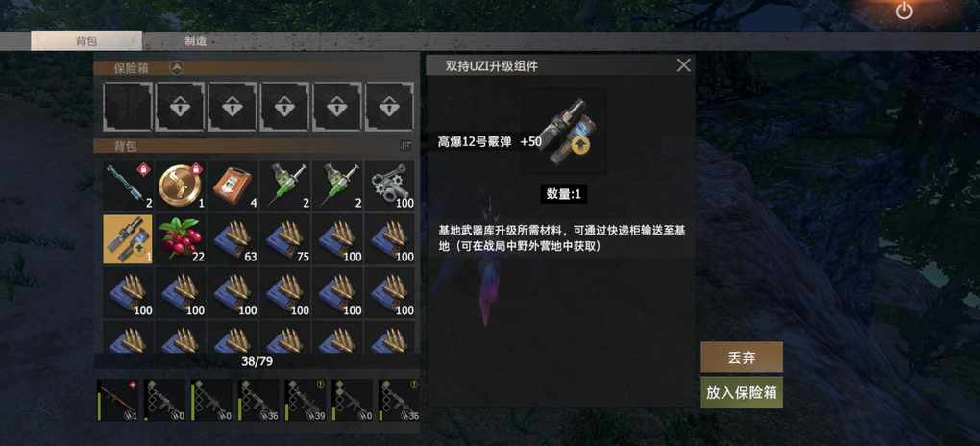Collapse the 保险箱 section with the arrow
980x446 pixels.
[x=177, y=68]
